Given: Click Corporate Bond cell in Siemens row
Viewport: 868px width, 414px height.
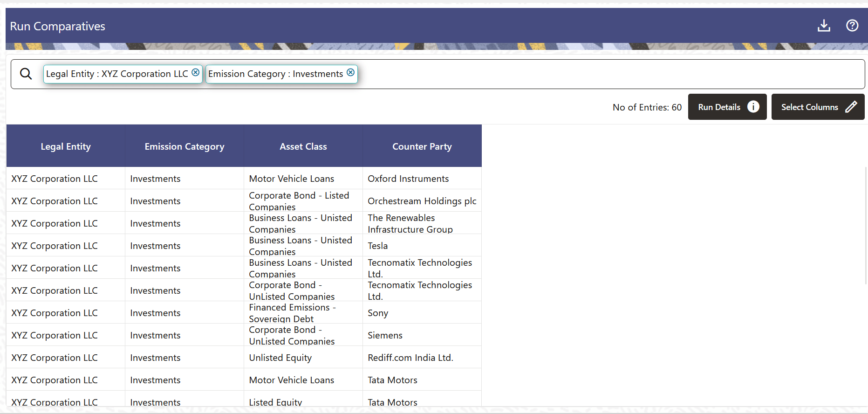Looking at the screenshot, I should (303, 335).
